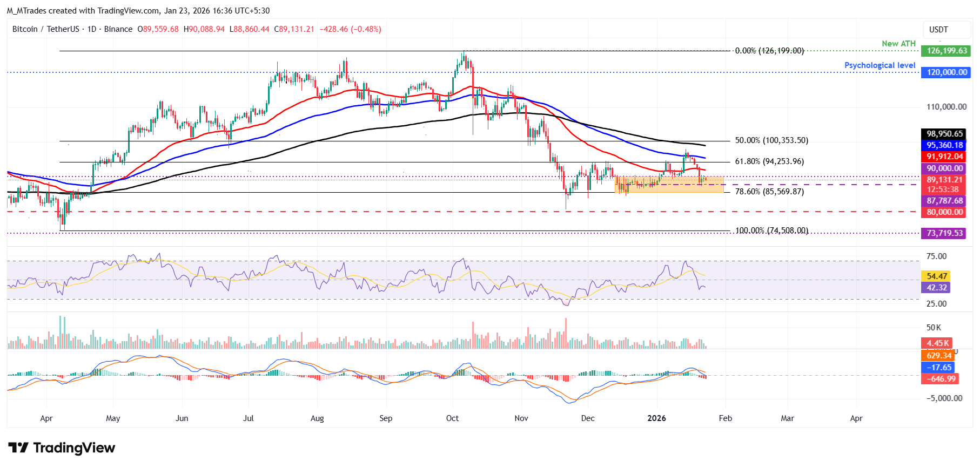Image resolution: width=980 pixels, height=468 pixels.
Task: Select the "New ATH" text annotation
Action: (x=898, y=44)
